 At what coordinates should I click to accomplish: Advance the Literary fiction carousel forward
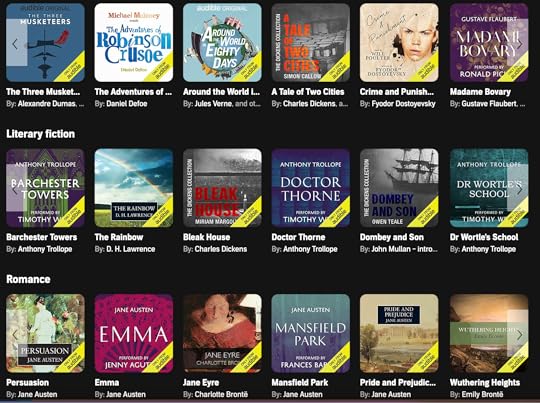[x=519, y=188]
